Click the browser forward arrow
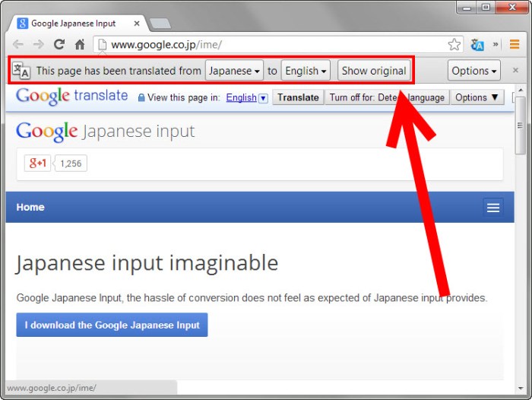The width and height of the screenshot is (532, 400). pos(38,45)
